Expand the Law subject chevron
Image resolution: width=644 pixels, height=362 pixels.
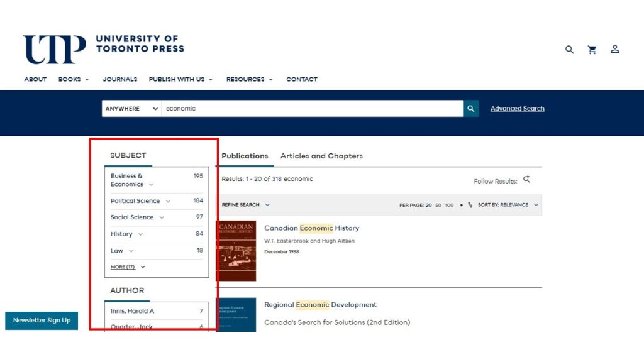(x=131, y=251)
